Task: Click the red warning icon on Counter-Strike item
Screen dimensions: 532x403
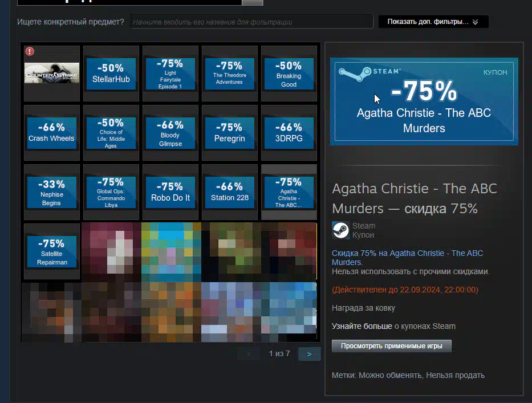Action: [x=30, y=51]
